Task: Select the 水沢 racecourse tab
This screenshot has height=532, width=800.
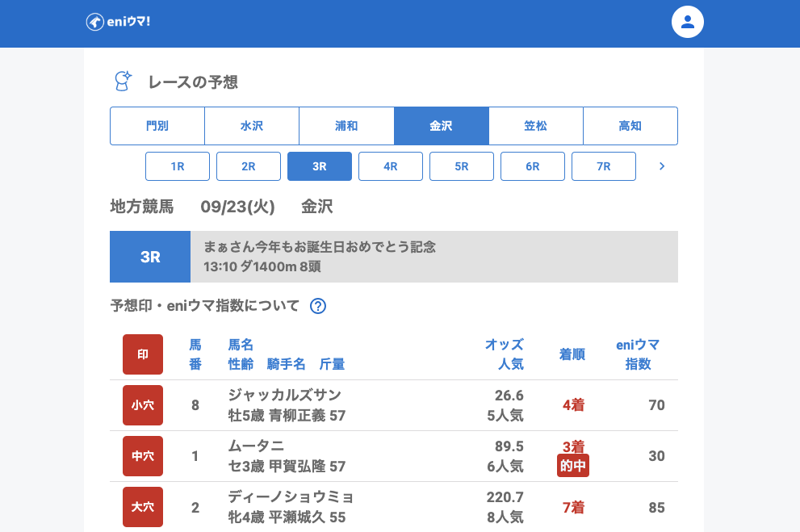Action: click(252, 126)
